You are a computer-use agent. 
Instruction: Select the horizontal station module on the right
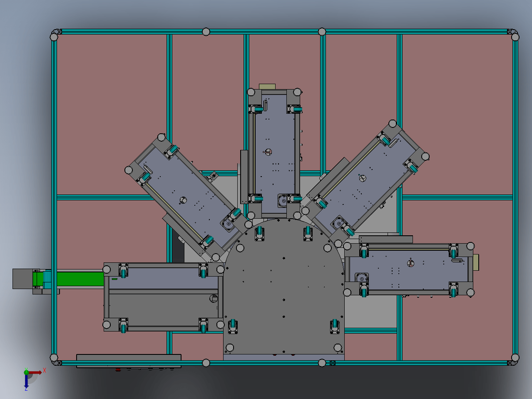[x=409, y=269]
